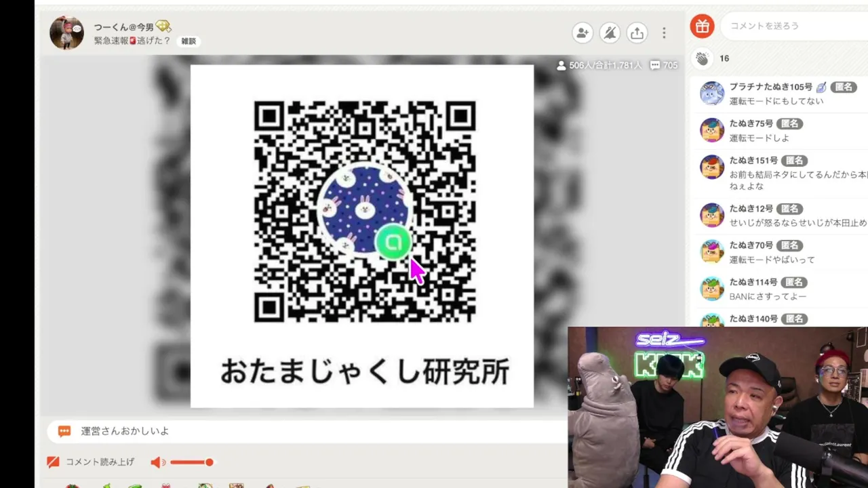Click avatar of たぬき114号
This screenshot has width=868, height=488.
(712, 288)
